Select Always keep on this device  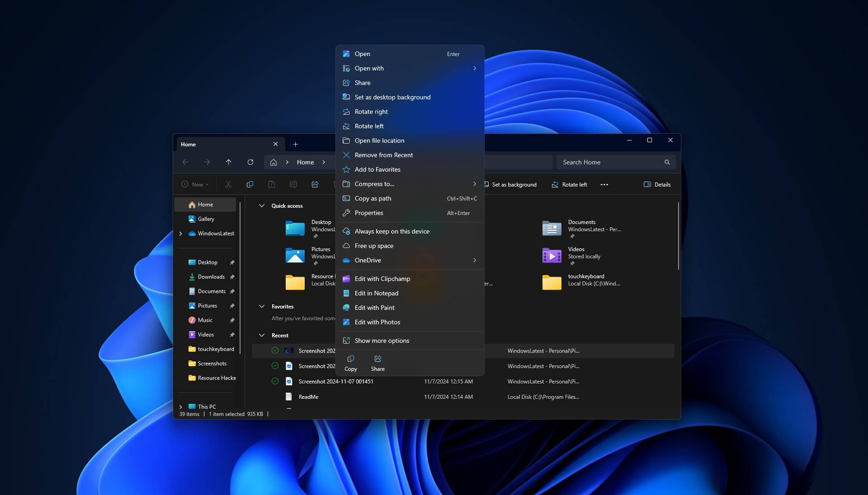tap(410, 231)
